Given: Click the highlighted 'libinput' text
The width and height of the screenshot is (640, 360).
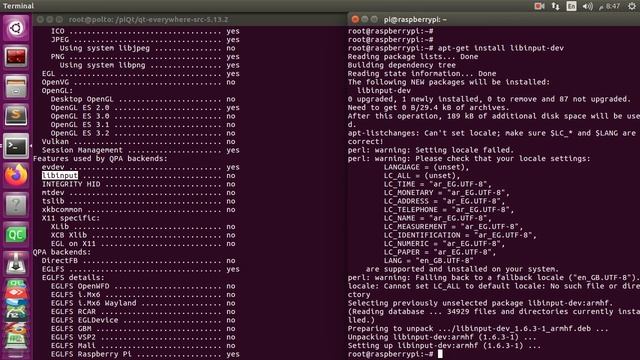Looking at the screenshot, I should [60, 176].
